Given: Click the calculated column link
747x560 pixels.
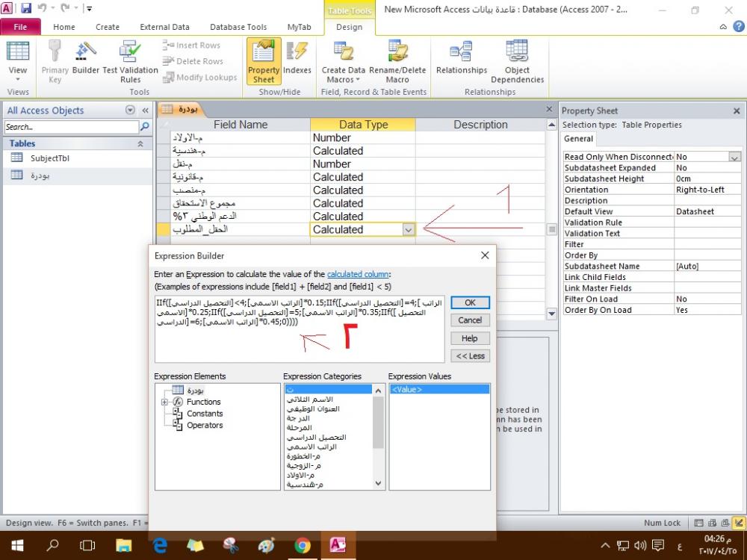Looking at the screenshot, I should tap(358, 275).
